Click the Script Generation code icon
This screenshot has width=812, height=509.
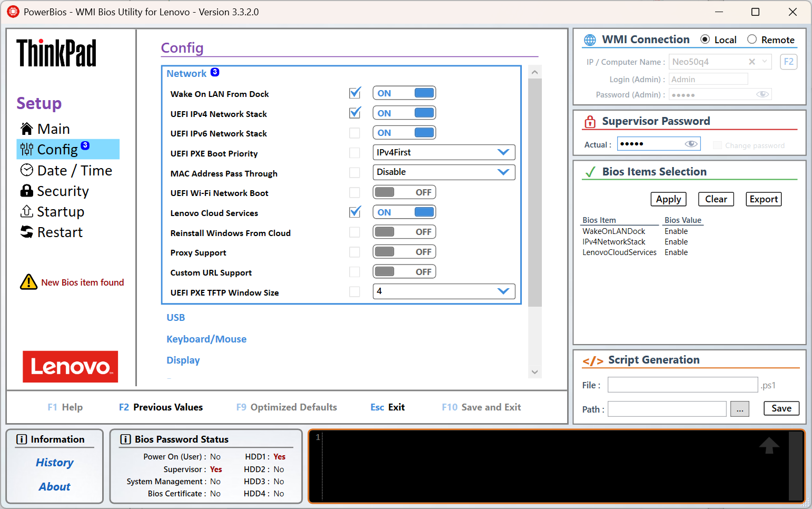[592, 360]
